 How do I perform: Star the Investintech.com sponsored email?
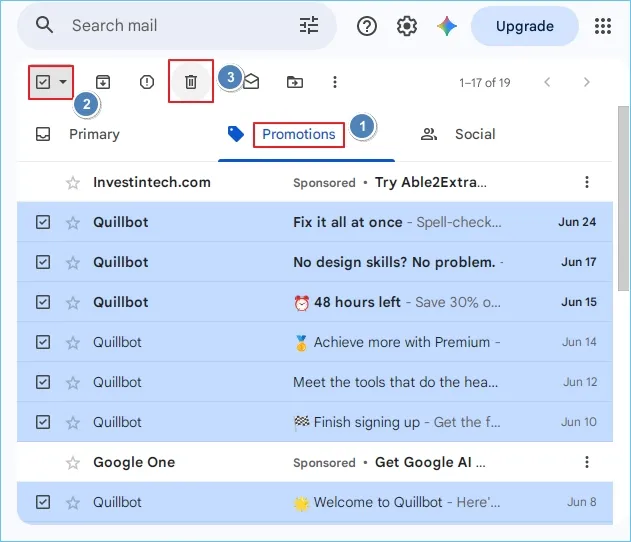(73, 183)
